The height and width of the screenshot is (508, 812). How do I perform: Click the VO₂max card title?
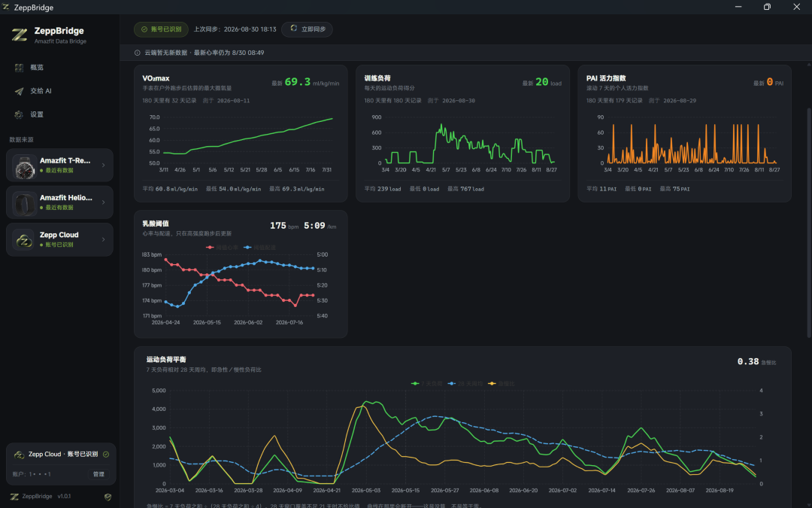(156, 78)
